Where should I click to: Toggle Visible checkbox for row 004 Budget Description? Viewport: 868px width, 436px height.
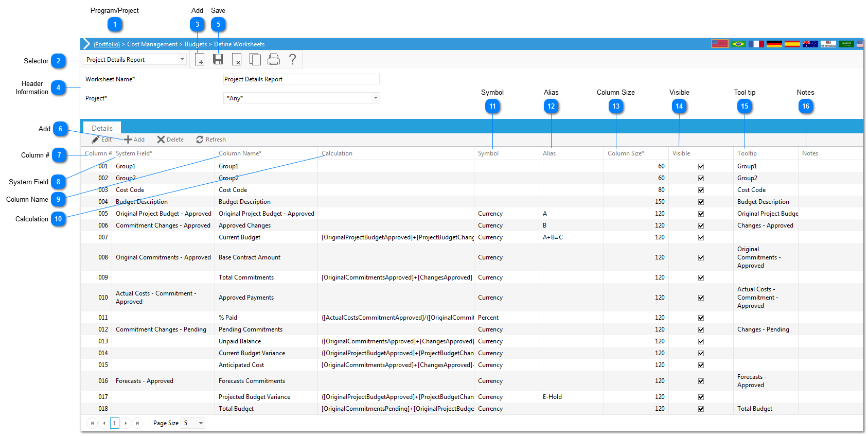click(701, 202)
